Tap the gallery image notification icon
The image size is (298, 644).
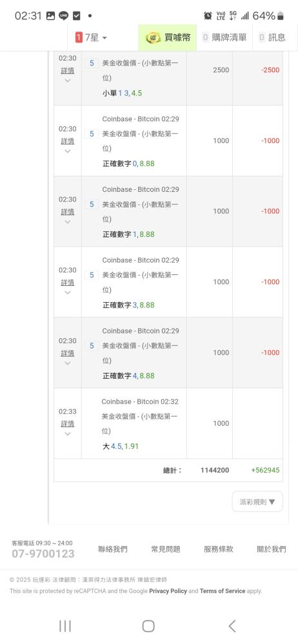[50, 16]
